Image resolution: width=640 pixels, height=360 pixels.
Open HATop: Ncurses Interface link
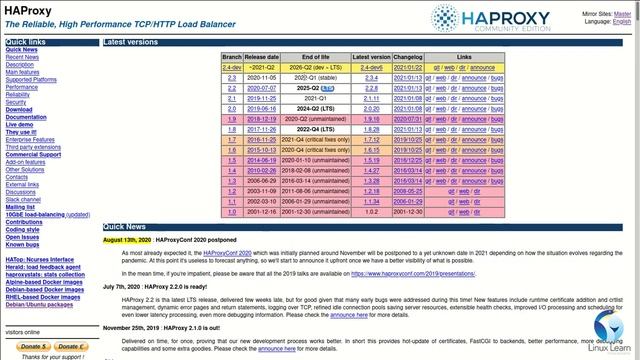pos(40,260)
